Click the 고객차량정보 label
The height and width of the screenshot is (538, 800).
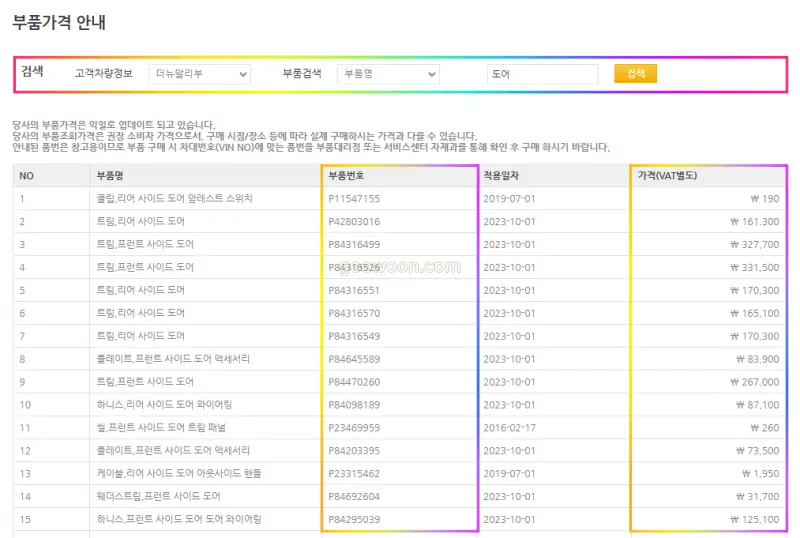coord(104,74)
